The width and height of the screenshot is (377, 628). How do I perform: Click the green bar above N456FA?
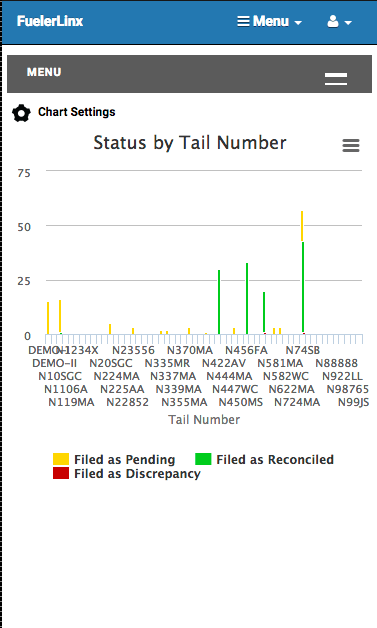click(247, 298)
